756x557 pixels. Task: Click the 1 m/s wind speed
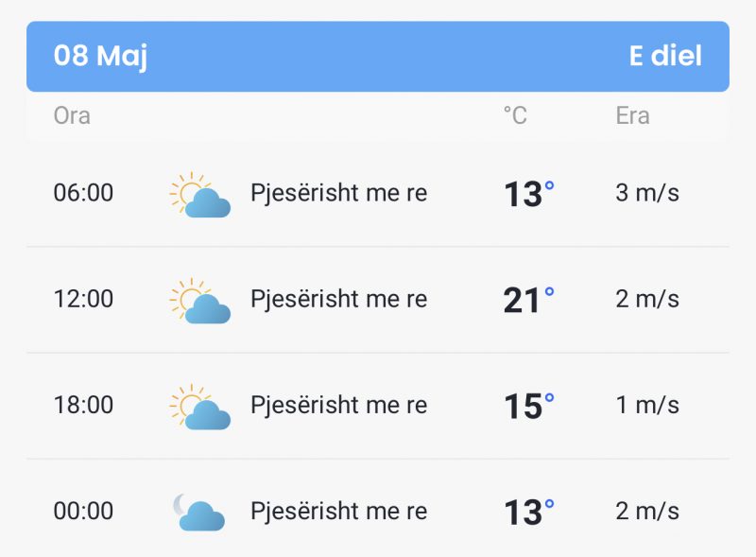pos(647,406)
